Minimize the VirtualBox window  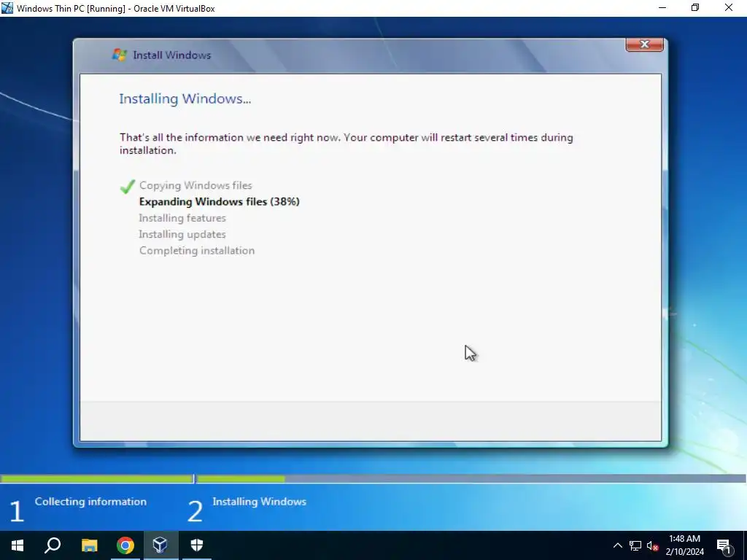(x=662, y=8)
